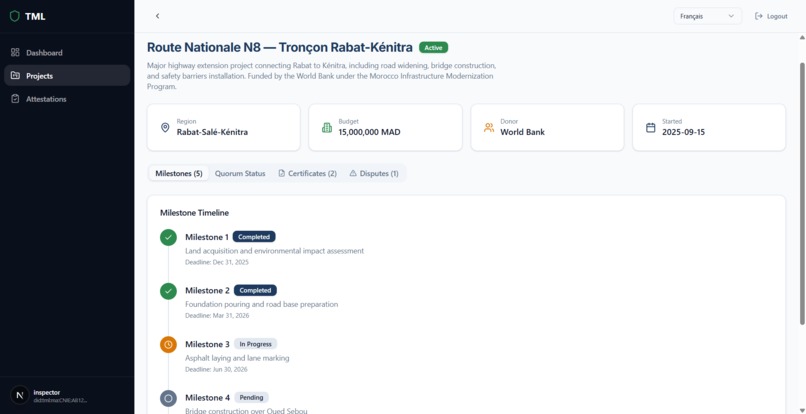Viewport: 806px width, 414px height.
Task: Click the Projects folder icon
Action: click(15, 76)
